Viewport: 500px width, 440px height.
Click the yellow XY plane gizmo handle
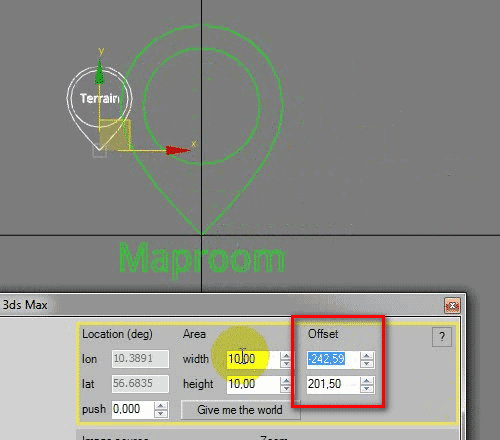coord(115,135)
